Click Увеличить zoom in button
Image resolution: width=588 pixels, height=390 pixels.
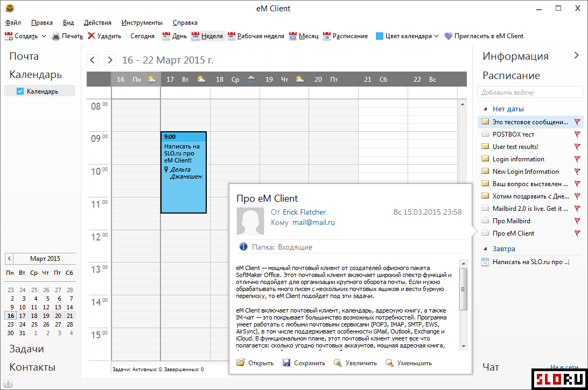click(355, 363)
